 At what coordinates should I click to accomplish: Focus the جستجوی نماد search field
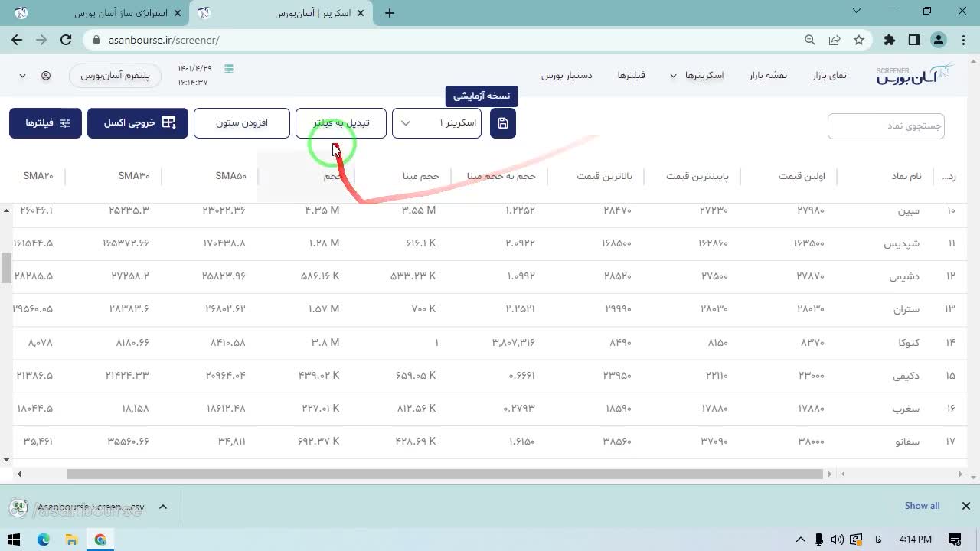click(886, 126)
